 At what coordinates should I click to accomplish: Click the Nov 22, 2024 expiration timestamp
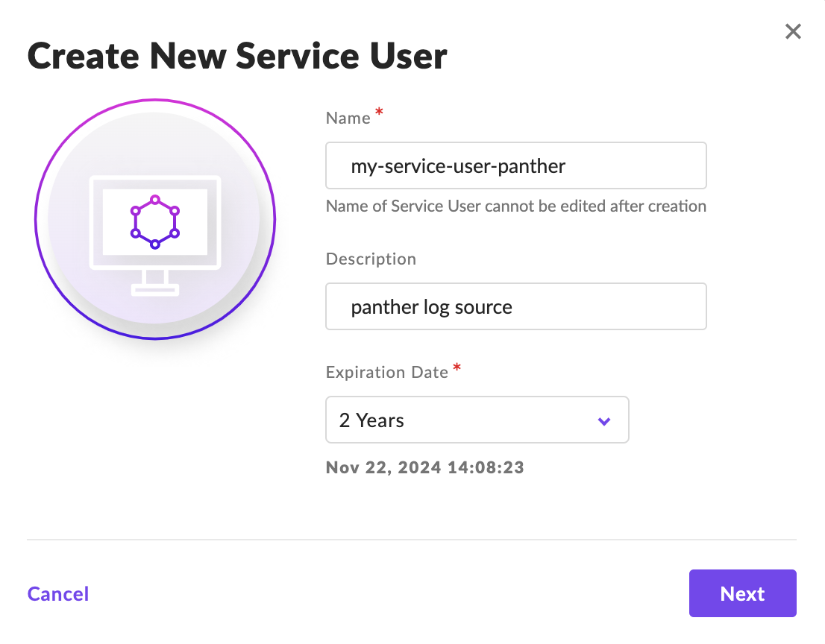point(424,468)
